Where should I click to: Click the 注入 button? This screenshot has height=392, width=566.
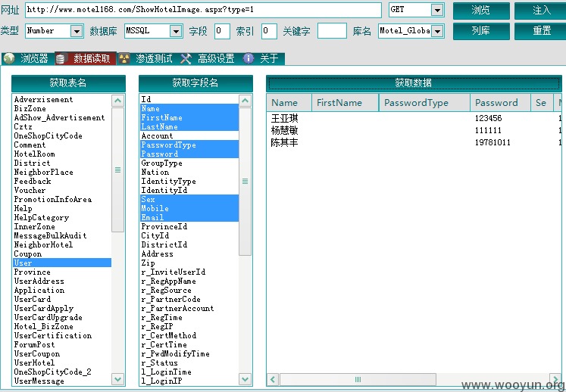[541, 10]
